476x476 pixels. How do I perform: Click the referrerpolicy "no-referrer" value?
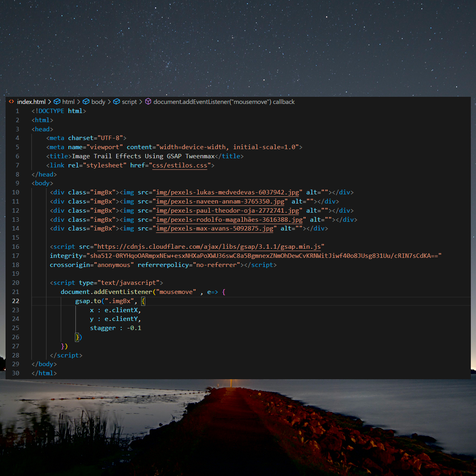coord(216,265)
